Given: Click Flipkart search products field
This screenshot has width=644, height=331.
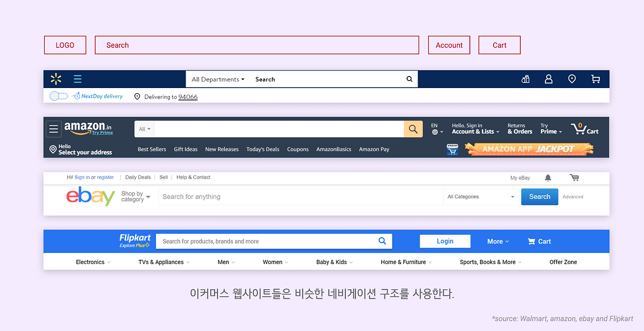Looking at the screenshot, I should (x=267, y=241).
